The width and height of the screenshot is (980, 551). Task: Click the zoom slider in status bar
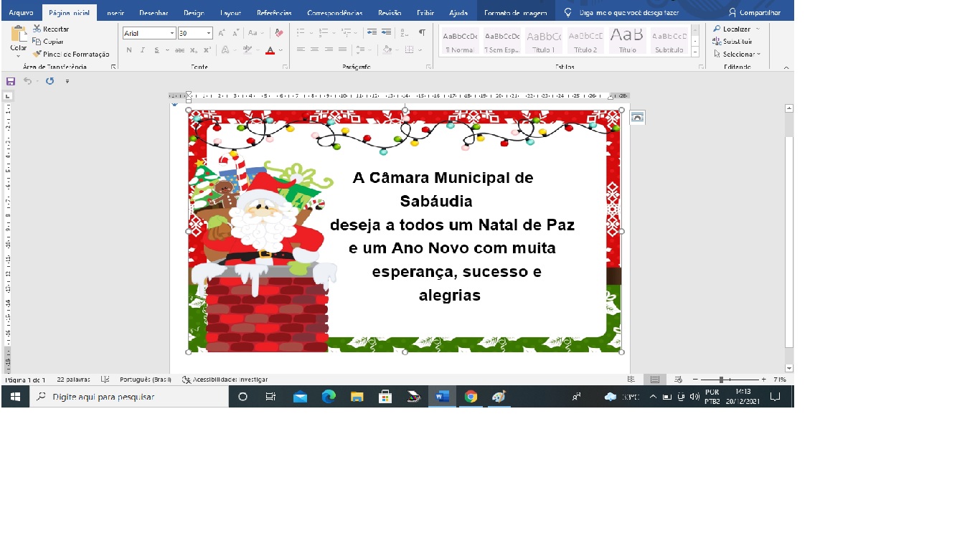[721, 380]
